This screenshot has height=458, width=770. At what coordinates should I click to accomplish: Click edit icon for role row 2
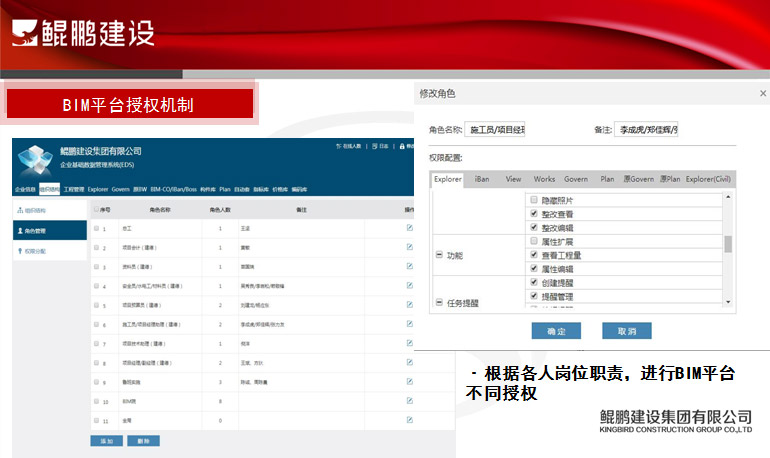(x=410, y=247)
